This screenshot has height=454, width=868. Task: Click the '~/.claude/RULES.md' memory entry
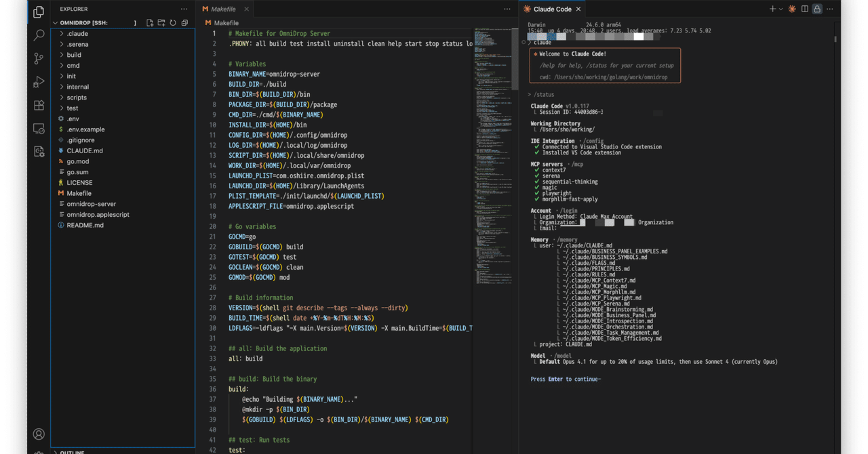point(589,274)
